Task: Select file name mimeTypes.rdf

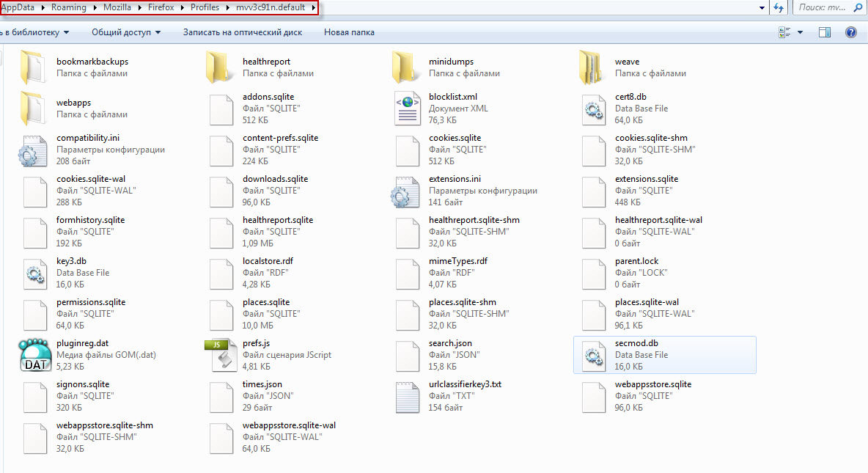Action: tap(457, 261)
